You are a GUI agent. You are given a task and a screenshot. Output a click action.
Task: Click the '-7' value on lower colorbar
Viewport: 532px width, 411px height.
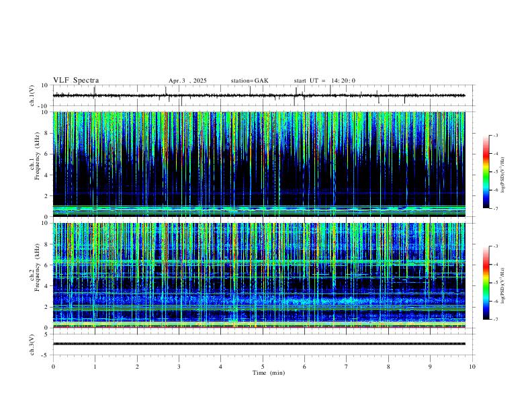pos(495,320)
